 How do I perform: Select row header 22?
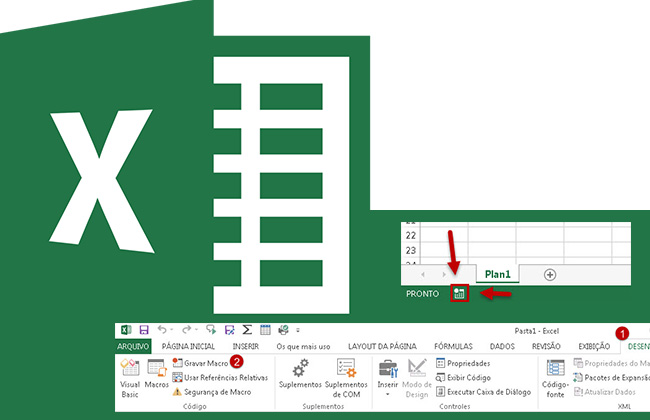[411, 235]
